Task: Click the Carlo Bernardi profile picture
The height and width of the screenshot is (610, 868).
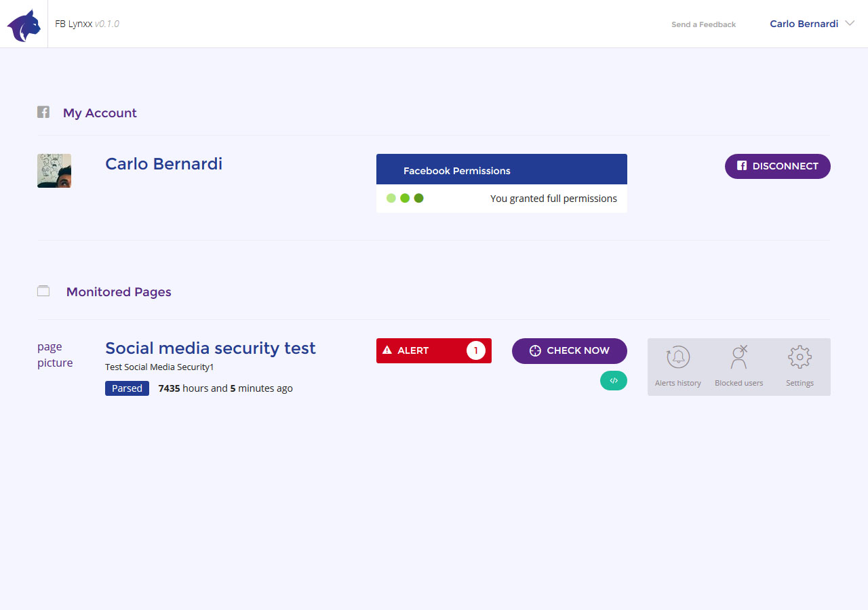Action: [54, 171]
